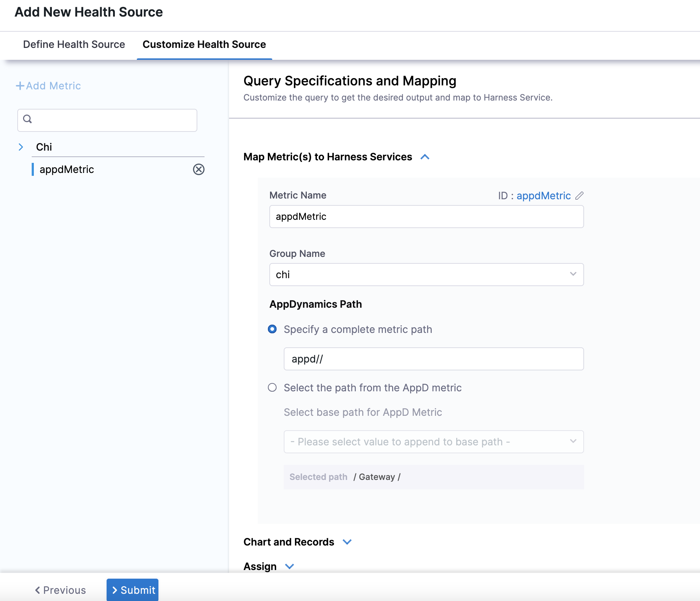Open the base path value dropdown
The image size is (700, 601).
point(434,442)
